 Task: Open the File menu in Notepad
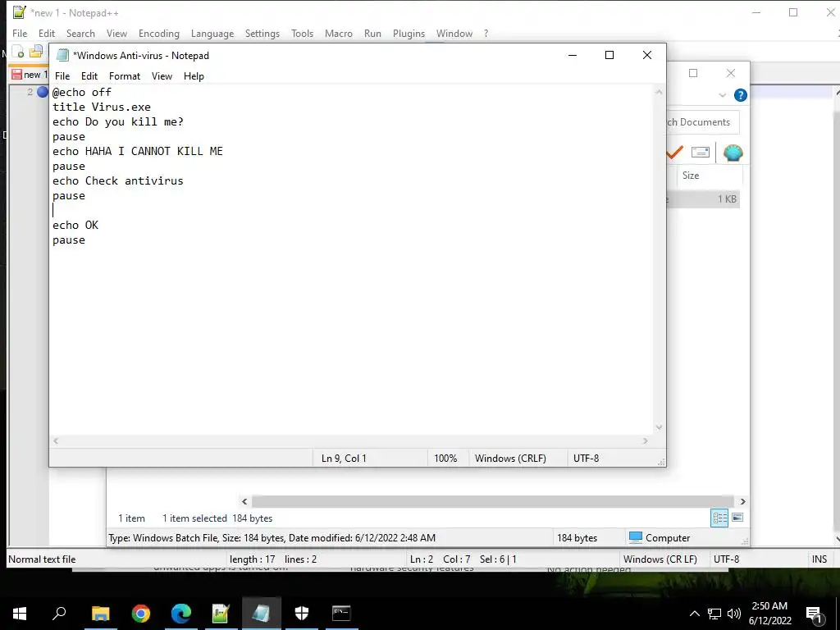click(62, 76)
